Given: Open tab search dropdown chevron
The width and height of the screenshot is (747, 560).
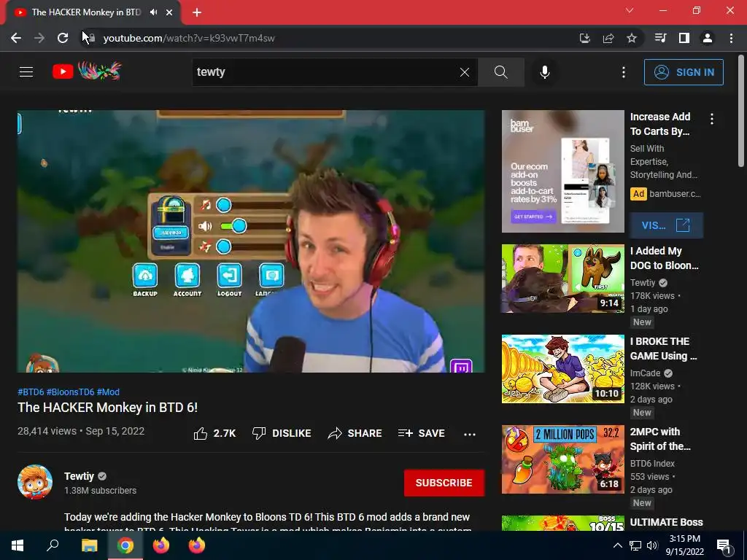Looking at the screenshot, I should point(630,10).
